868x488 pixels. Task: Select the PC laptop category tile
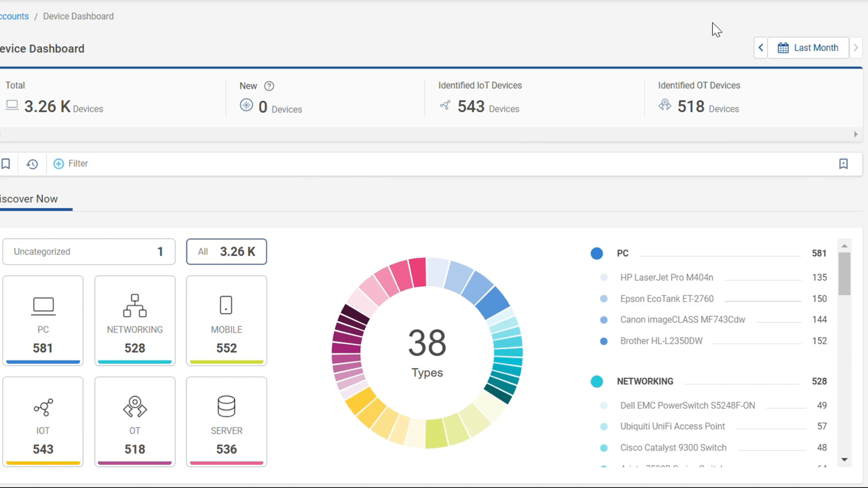43,320
